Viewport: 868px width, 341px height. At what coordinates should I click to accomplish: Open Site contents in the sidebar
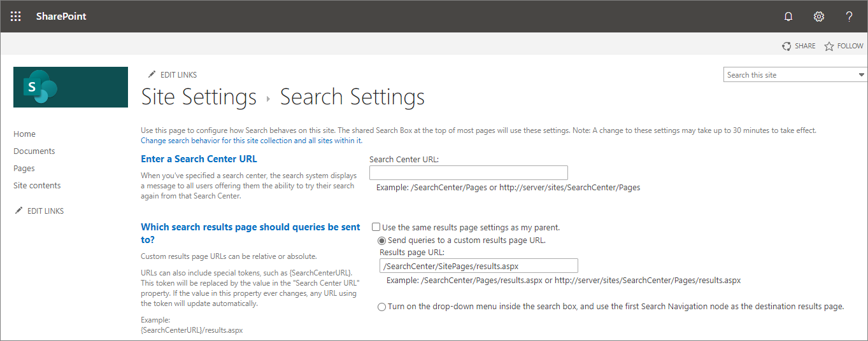[x=37, y=186]
